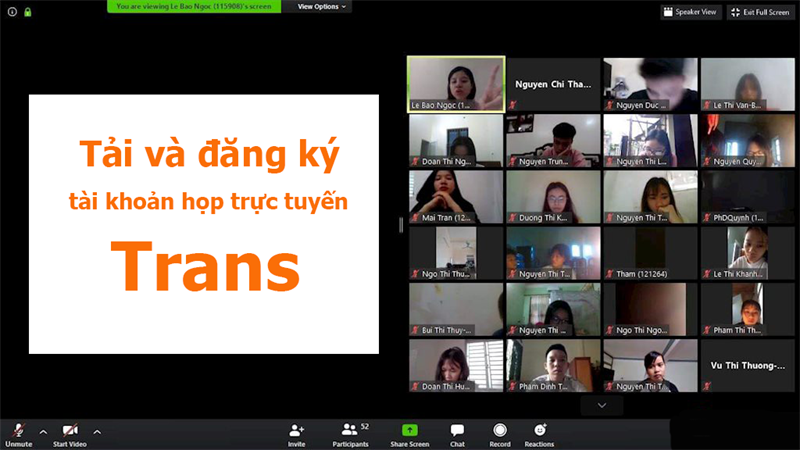This screenshot has width=800, height=450.
Task: Select Pham Thi Th... video tile
Action: 748,309
